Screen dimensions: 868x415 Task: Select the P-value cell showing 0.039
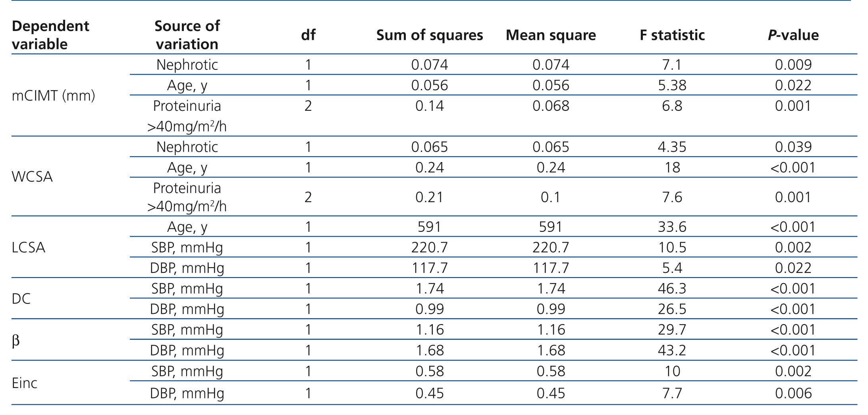tap(793, 147)
